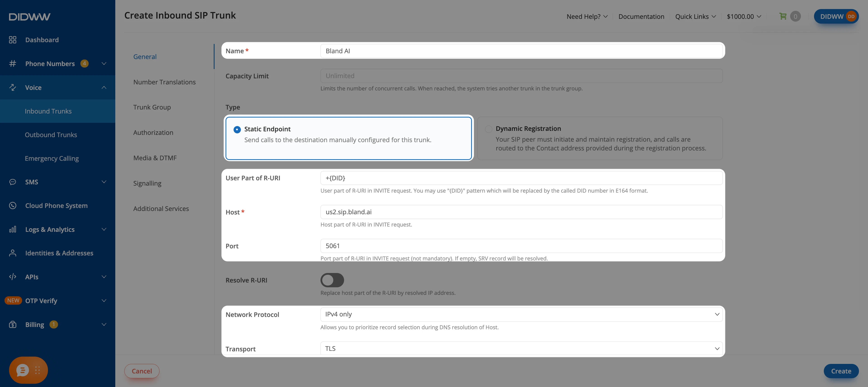Screen dimensions: 868x387
Task: Click the Capacity Limit input field
Action: (521, 76)
